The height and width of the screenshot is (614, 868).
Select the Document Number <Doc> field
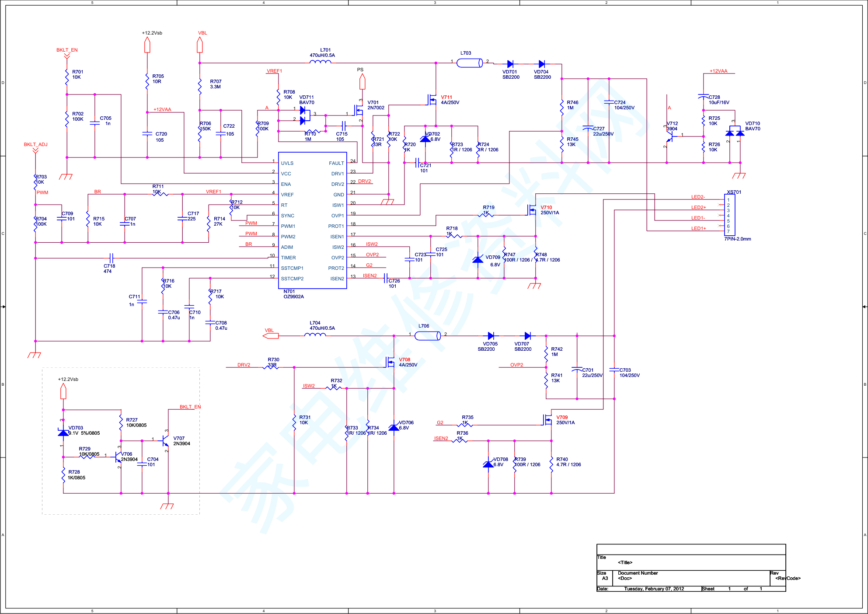coord(625,578)
